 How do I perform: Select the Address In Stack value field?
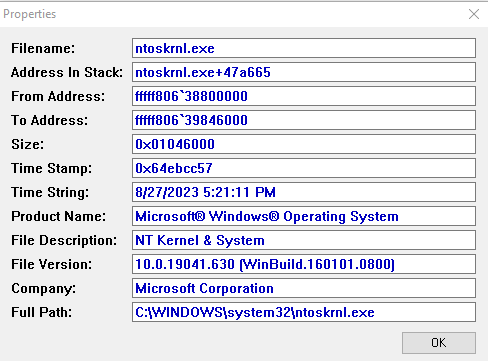coord(304,72)
